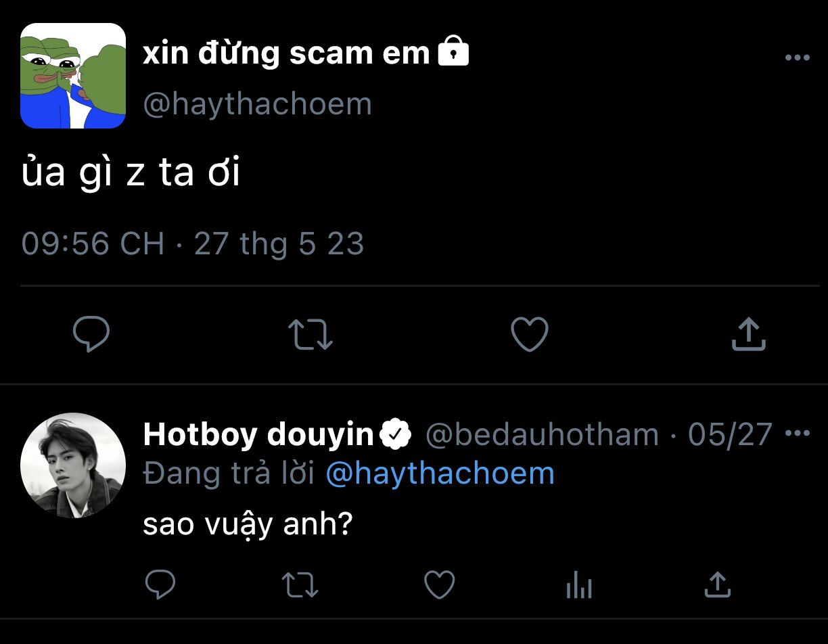View analytics of Hotboy douyin's reply
The width and height of the screenshot is (828, 644).
pos(579,584)
